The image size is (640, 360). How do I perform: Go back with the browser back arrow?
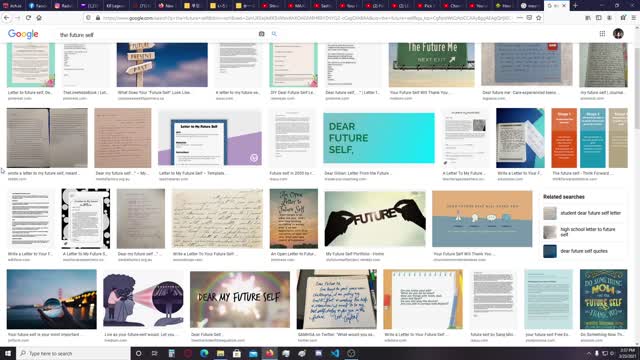(7, 18)
